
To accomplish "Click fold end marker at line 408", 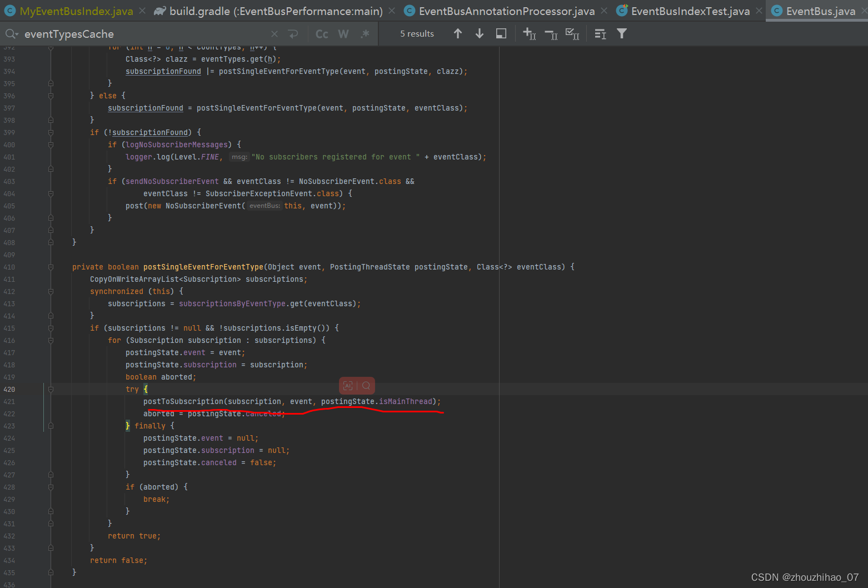I will 51,242.
